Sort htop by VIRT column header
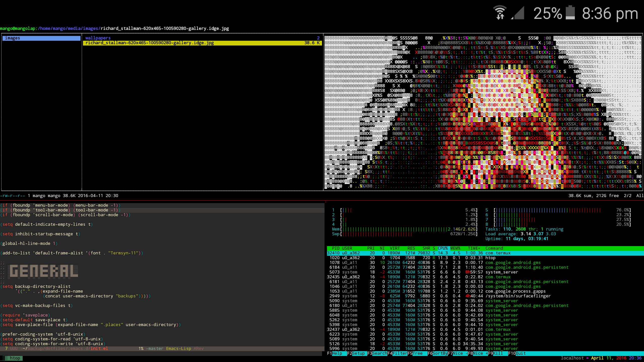This screenshot has height=362, width=644. tap(395, 248)
